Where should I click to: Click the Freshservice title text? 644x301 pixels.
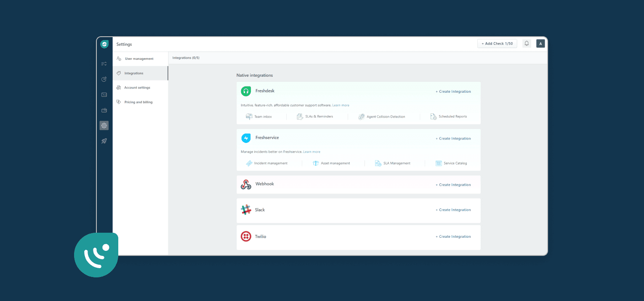[x=267, y=137]
